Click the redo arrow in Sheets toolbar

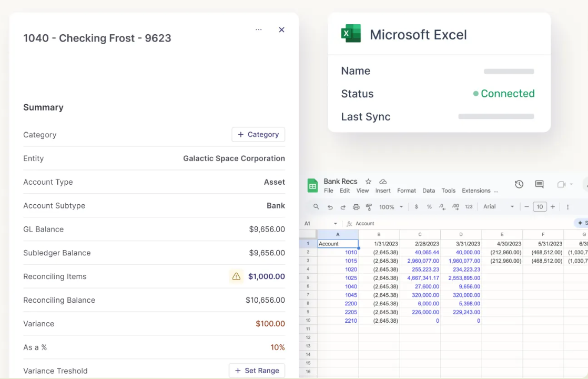point(343,207)
